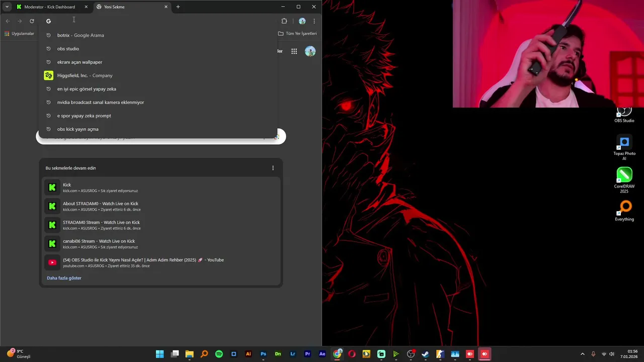Image resolution: width=644 pixels, height=362 pixels.
Task: Select obs kick yayın açma suggestion
Action: point(158,129)
